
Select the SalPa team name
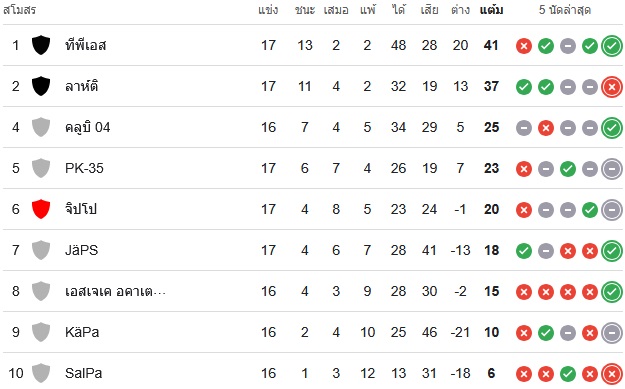point(83,373)
